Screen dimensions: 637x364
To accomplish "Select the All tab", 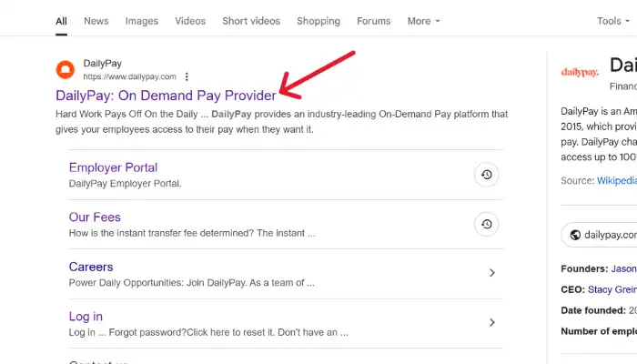I will (61, 21).
